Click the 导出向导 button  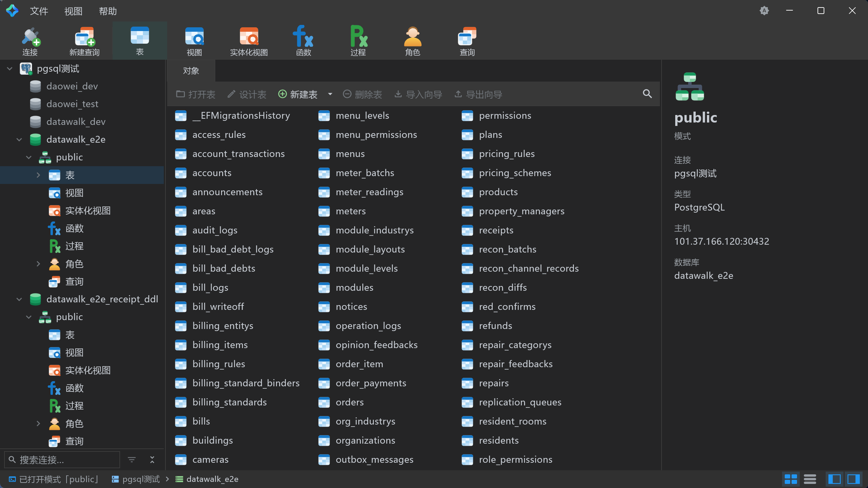pyautogui.click(x=478, y=94)
